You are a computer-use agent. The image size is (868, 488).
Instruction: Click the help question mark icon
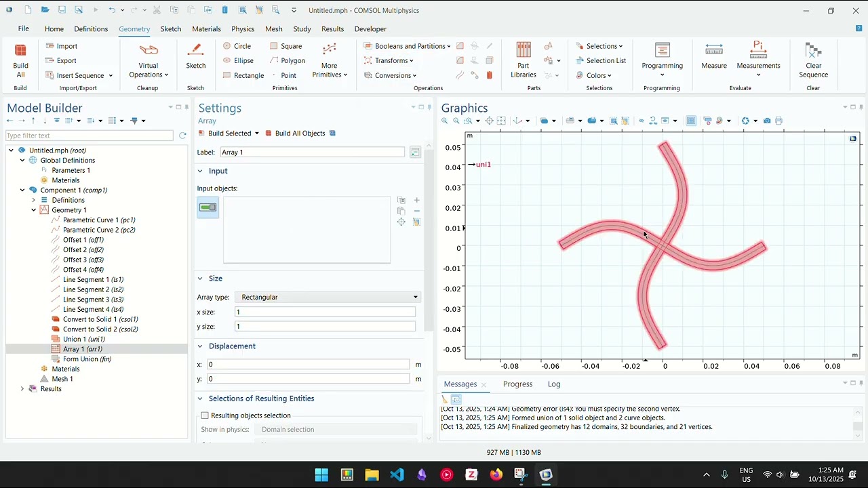[x=859, y=28]
